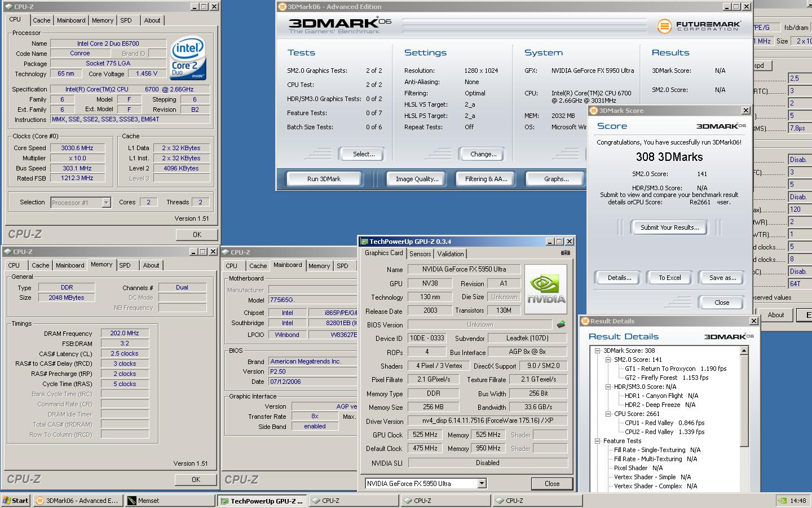Viewport: 812px width, 508px height.
Task: Open the Memset dropdown showing 64T
Action: pyautogui.click(x=800, y=284)
